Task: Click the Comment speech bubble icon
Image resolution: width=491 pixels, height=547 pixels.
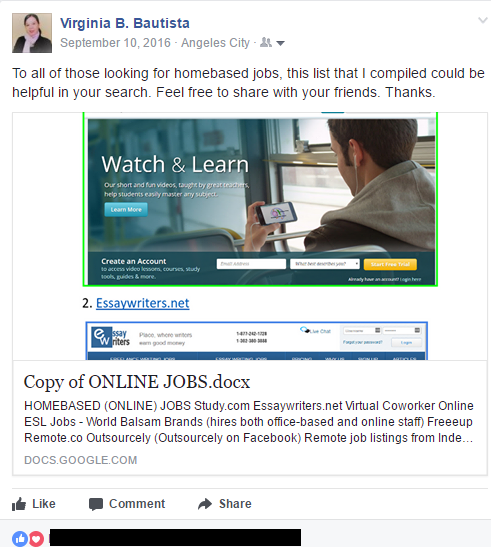Action: coord(96,504)
